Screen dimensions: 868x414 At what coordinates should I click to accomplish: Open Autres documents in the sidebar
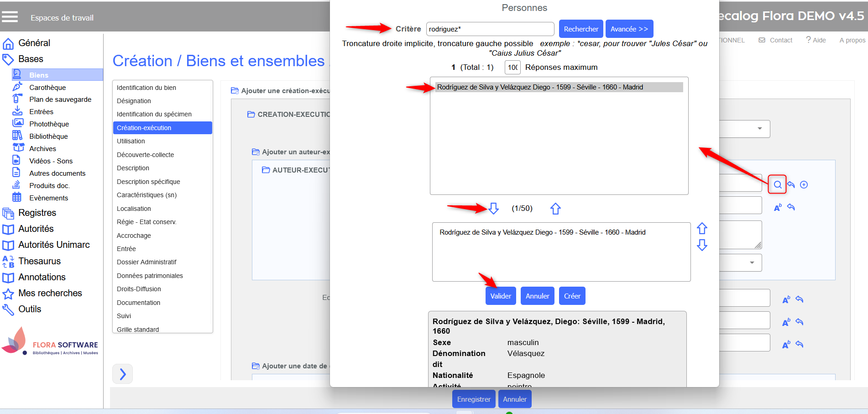click(x=57, y=173)
